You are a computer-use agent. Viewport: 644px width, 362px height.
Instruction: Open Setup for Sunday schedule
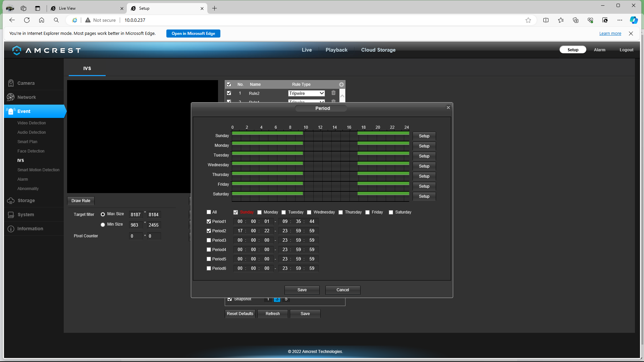coord(424,136)
